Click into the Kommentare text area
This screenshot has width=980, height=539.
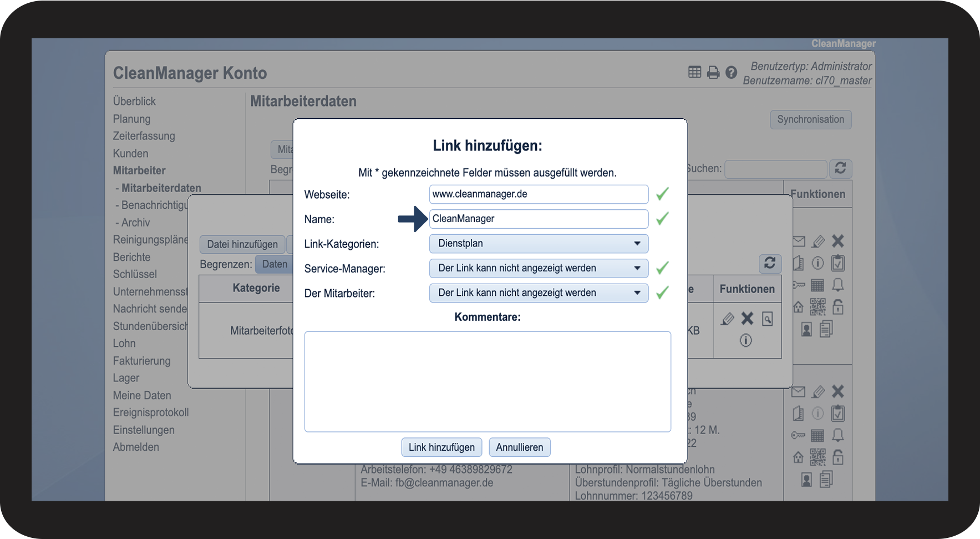click(x=487, y=381)
